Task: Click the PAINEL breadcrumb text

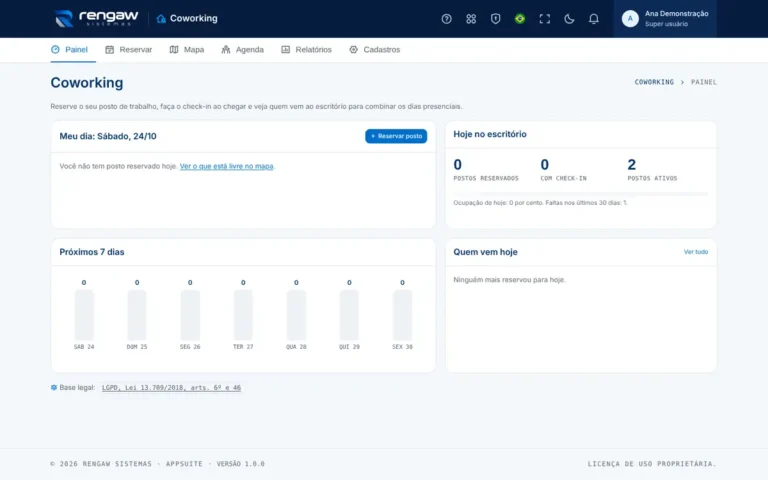Action: [x=704, y=82]
